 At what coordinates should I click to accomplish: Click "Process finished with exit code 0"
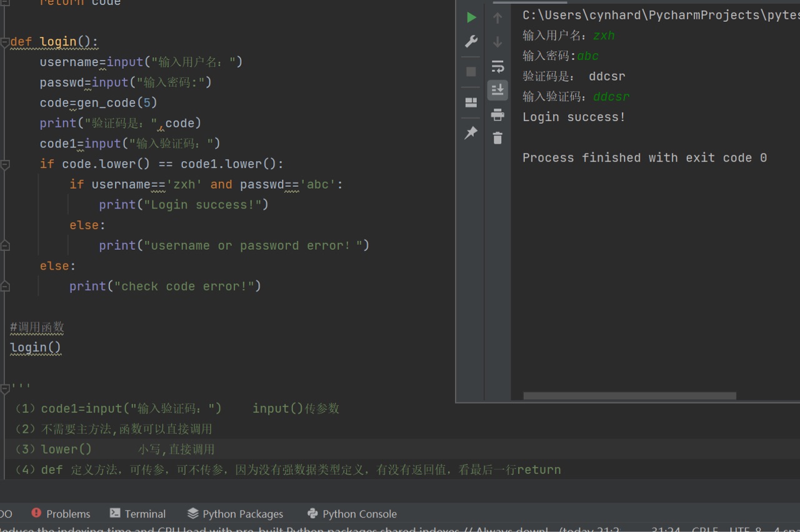pos(644,158)
